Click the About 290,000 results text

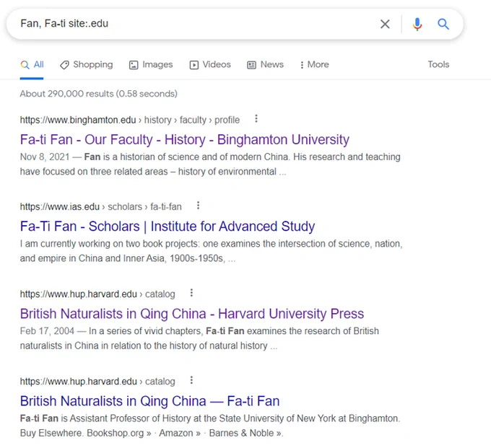[99, 94]
